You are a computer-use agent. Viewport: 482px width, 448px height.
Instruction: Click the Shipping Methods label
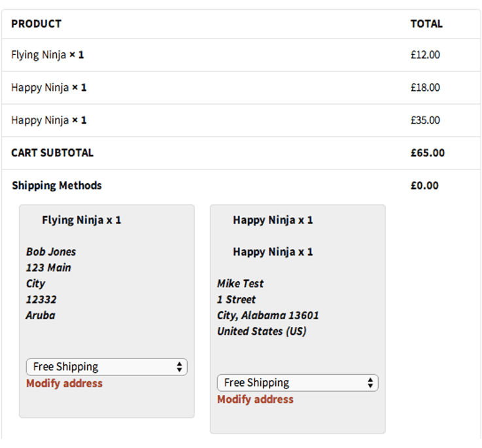[57, 186]
